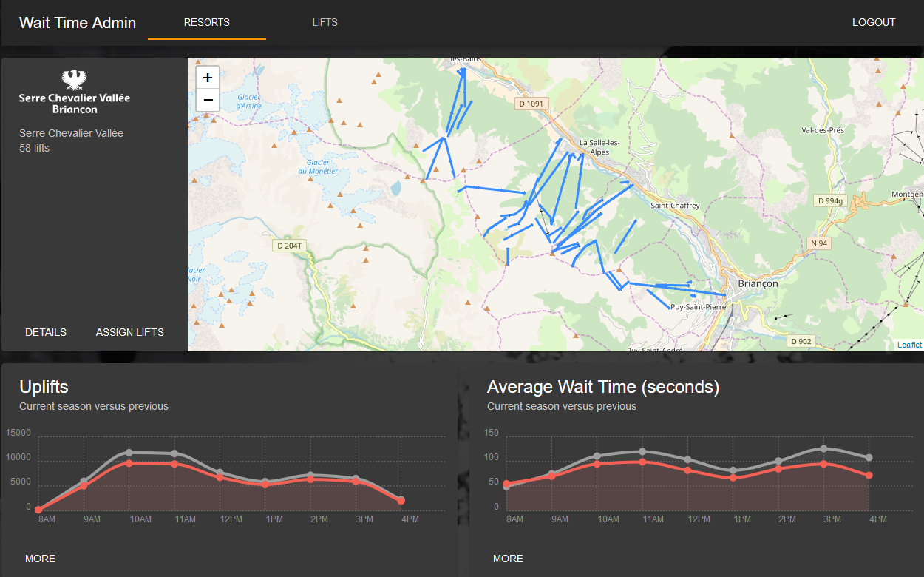This screenshot has width=924, height=577.
Task: Open More under the Uplifts chart
Action: tap(40, 559)
